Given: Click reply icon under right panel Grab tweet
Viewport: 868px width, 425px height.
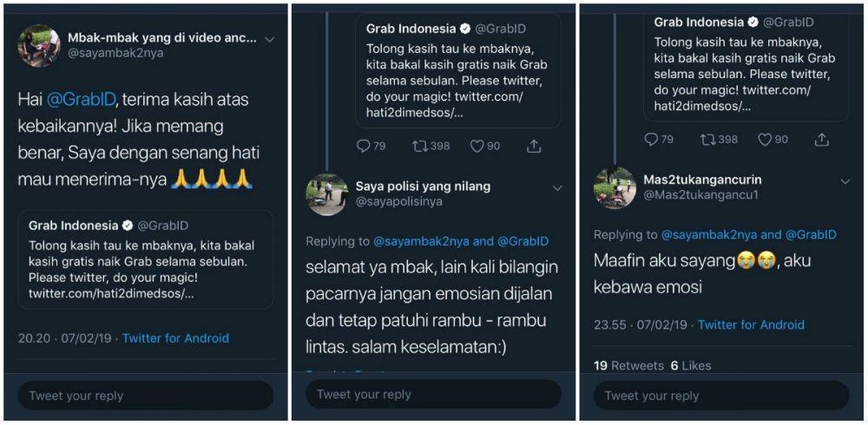Looking at the screenshot, I should click(651, 140).
